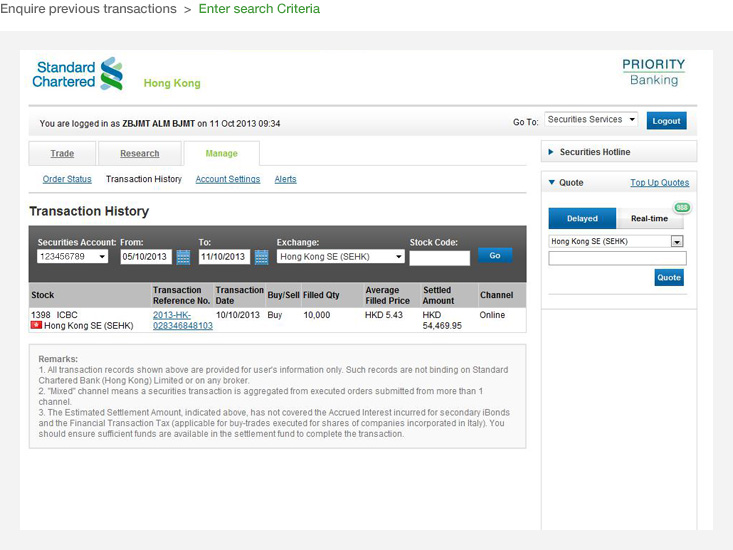The image size is (733, 550).
Task: Click the Hong Kong label by the logo
Action: (x=172, y=83)
